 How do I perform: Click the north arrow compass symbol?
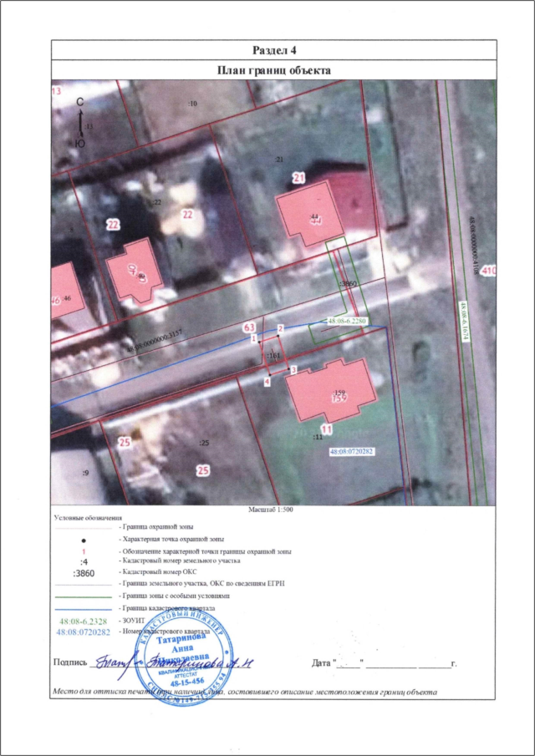click(x=80, y=122)
